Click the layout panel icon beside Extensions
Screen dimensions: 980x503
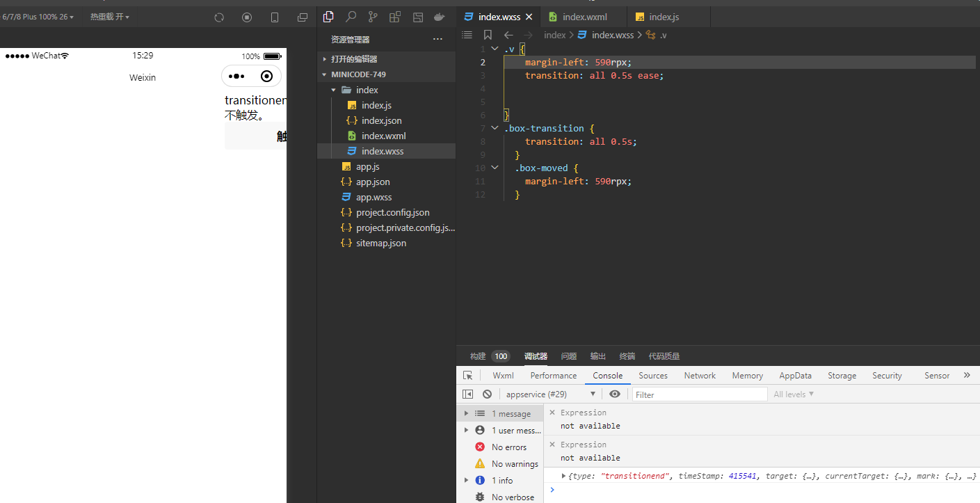[417, 17]
